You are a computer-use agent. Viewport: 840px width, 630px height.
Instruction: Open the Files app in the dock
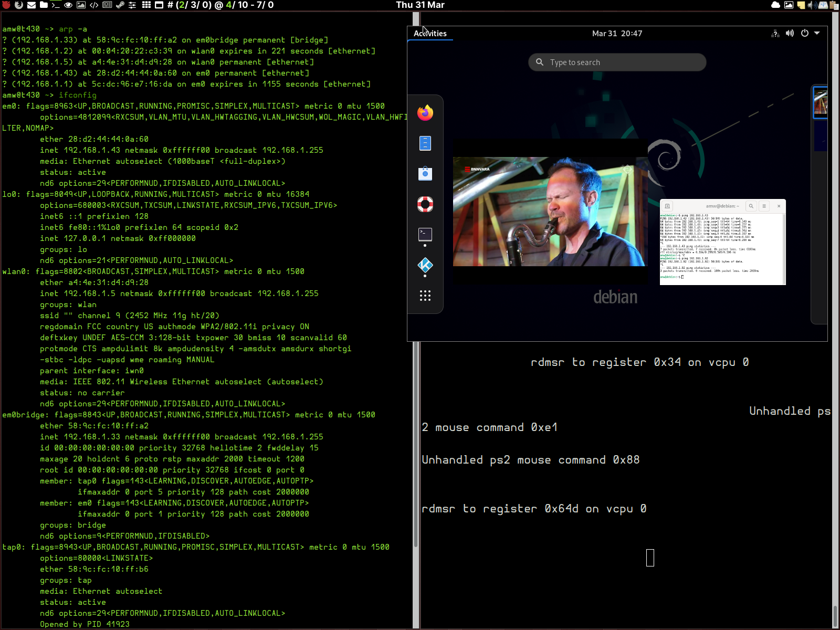tap(425, 143)
